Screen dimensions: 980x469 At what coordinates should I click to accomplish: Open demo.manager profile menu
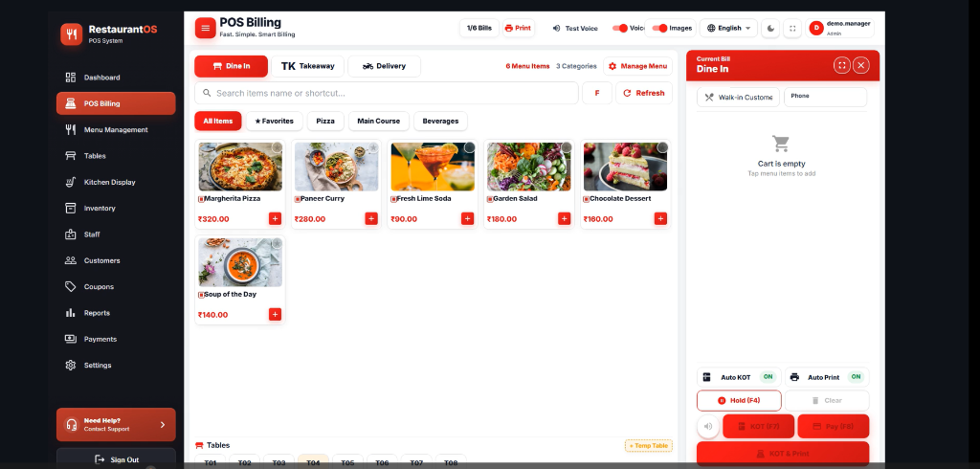(x=840, y=28)
